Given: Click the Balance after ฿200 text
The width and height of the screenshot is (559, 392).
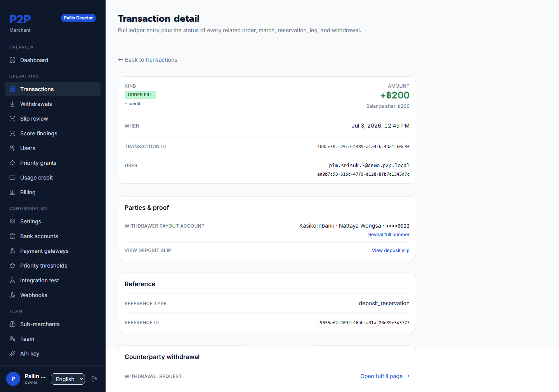Looking at the screenshot, I should pyautogui.click(x=388, y=106).
